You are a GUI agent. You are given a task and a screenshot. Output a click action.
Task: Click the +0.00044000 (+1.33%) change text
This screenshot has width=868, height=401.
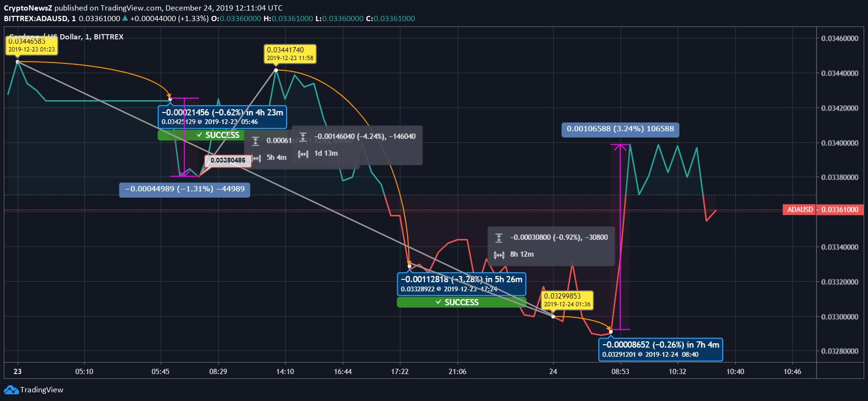tap(169, 19)
